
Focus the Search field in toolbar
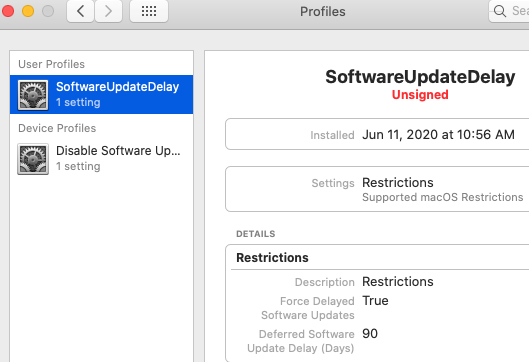[x=509, y=11]
